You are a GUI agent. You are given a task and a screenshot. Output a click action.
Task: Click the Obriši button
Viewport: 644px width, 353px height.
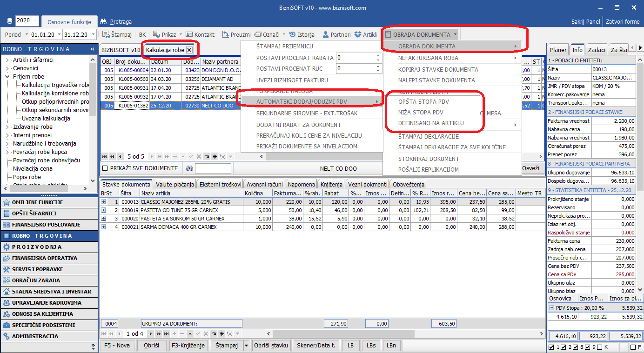(152, 346)
